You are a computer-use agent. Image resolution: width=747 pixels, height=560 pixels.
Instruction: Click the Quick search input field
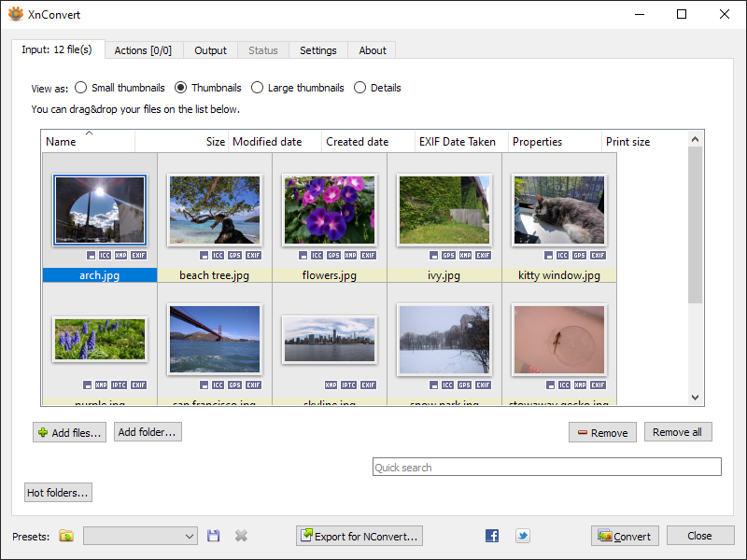click(546, 467)
